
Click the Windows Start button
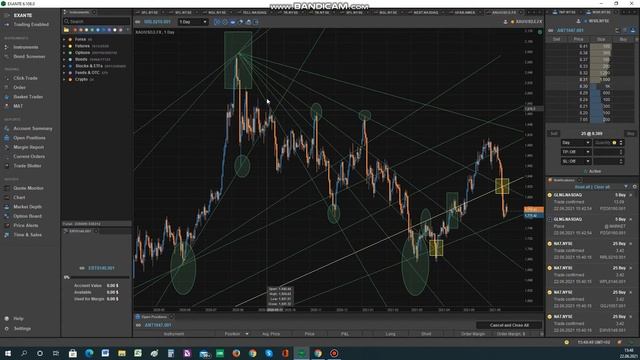click(x=7, y=353)
